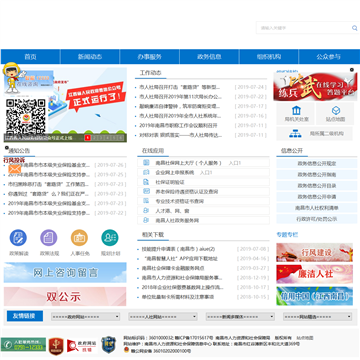This screenshot has width=360, height=360.
Task: Click the orange envelope complaint icon
Action: (14, 169)
